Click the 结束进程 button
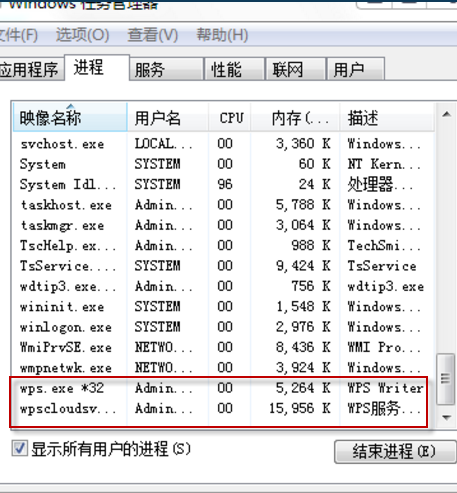This screenshot has height=493, width=457. point(395,452)
